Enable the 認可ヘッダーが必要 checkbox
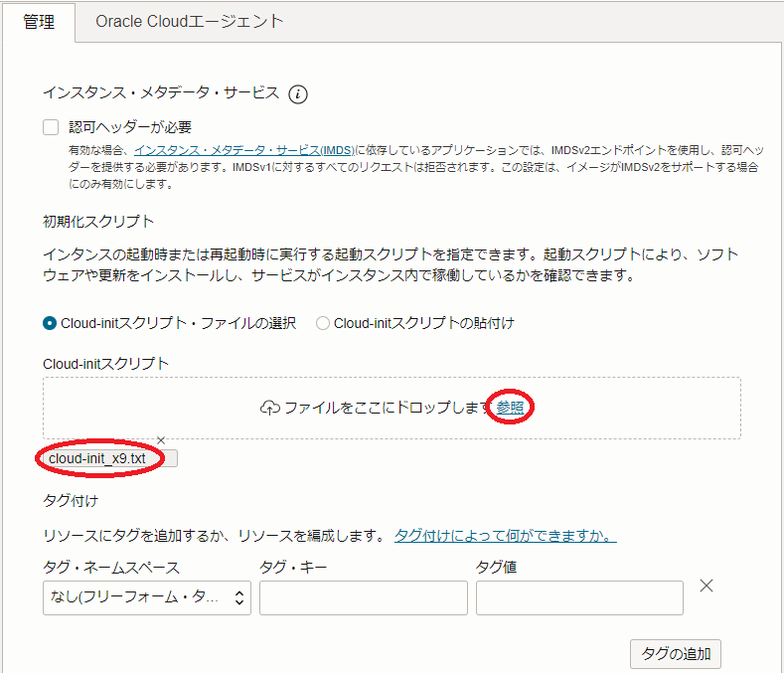784x673 pixels. 51,127
